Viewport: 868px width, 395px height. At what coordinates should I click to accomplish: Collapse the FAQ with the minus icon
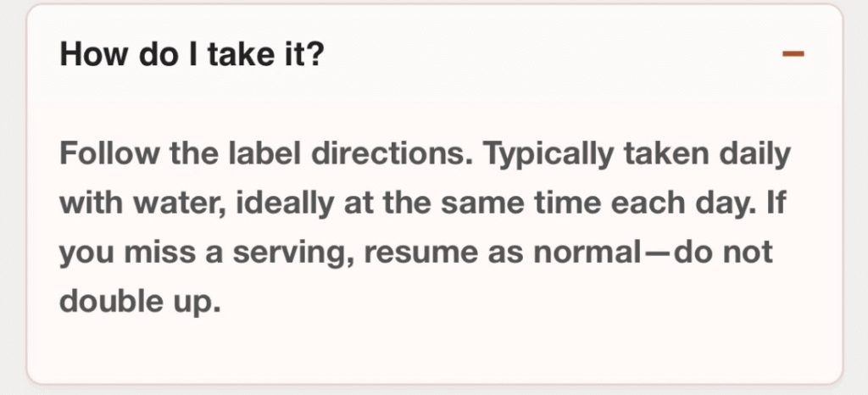793,55
